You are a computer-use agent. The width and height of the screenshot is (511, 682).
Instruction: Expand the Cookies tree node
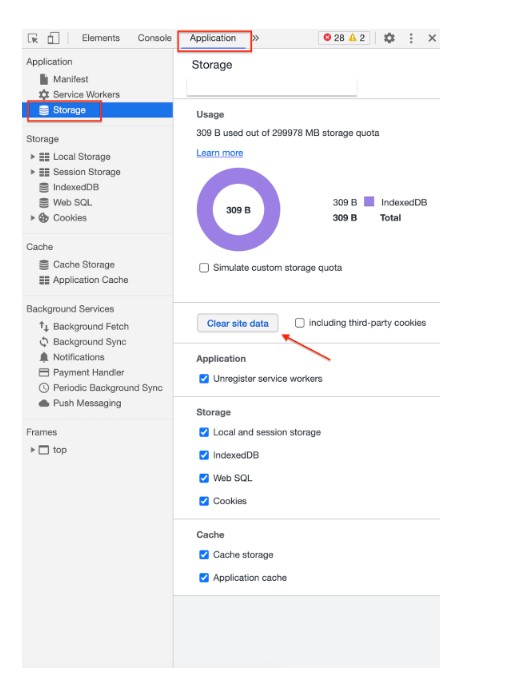tap(32, 218)
